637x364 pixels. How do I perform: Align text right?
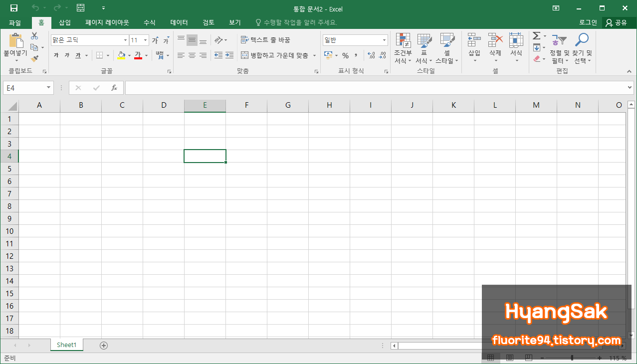tap(203, 55)
